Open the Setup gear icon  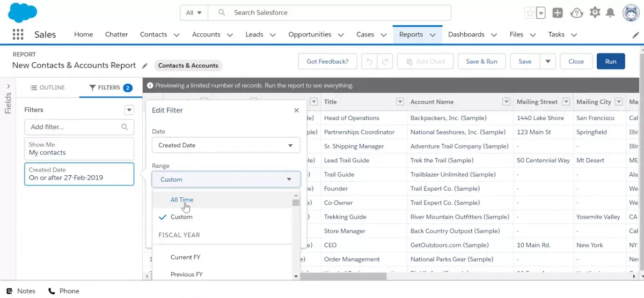click(594, 12)
